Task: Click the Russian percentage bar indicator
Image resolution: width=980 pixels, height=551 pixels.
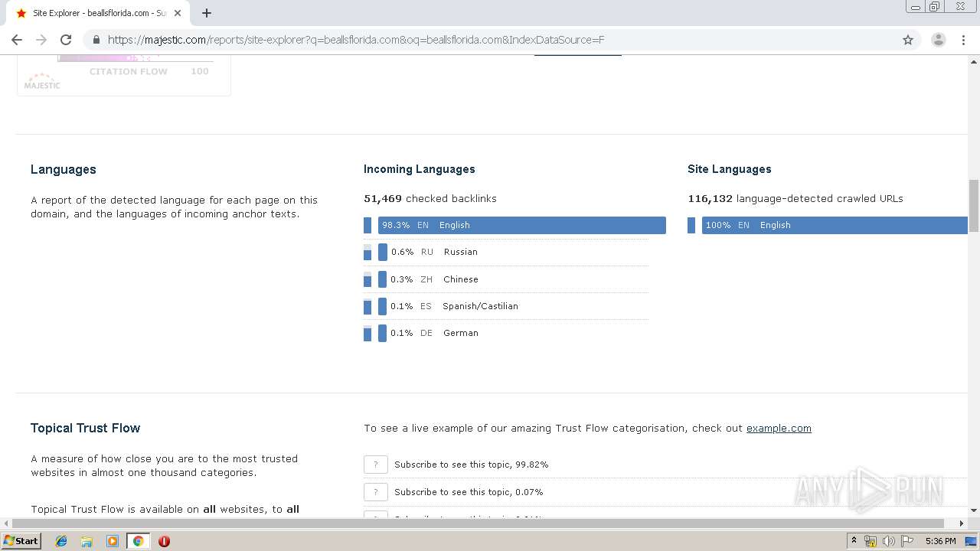Action: [382, 252]
